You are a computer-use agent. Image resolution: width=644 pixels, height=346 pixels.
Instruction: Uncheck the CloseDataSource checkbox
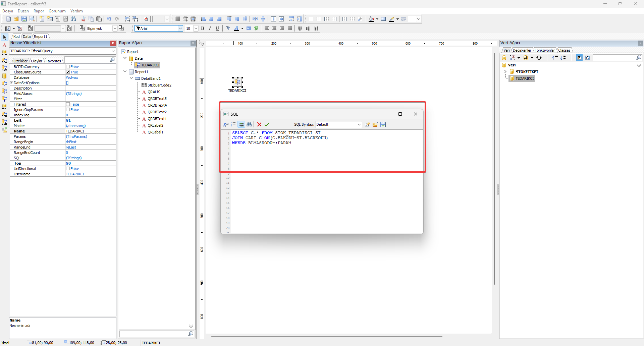68,72
